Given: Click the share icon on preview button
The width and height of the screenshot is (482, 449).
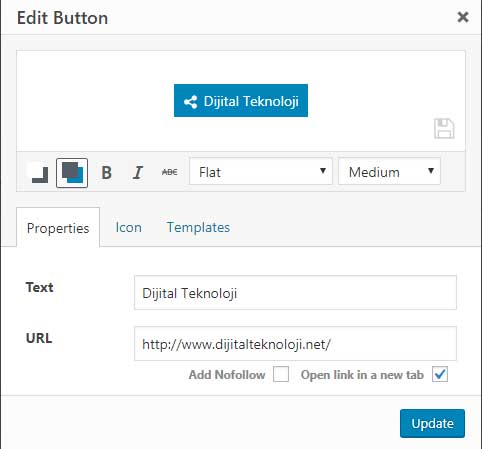Looking at the screenshot, I should (190, 102).
